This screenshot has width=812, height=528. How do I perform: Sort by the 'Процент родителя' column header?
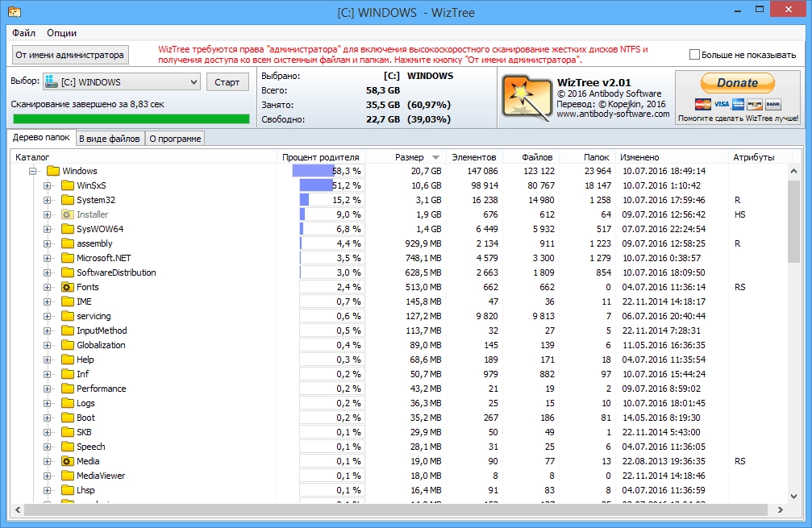pyautogui.click(x=321, y=157)
